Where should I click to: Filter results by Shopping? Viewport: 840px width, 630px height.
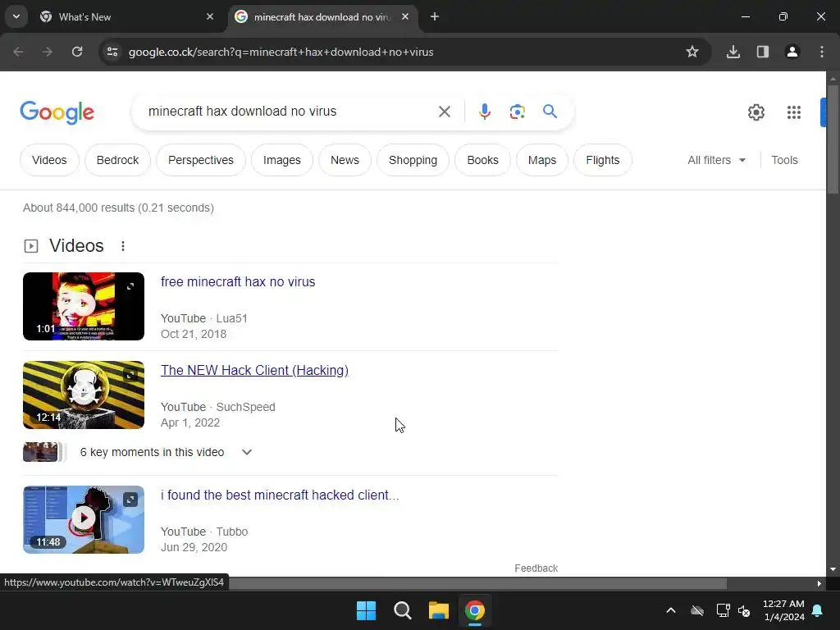413,160
